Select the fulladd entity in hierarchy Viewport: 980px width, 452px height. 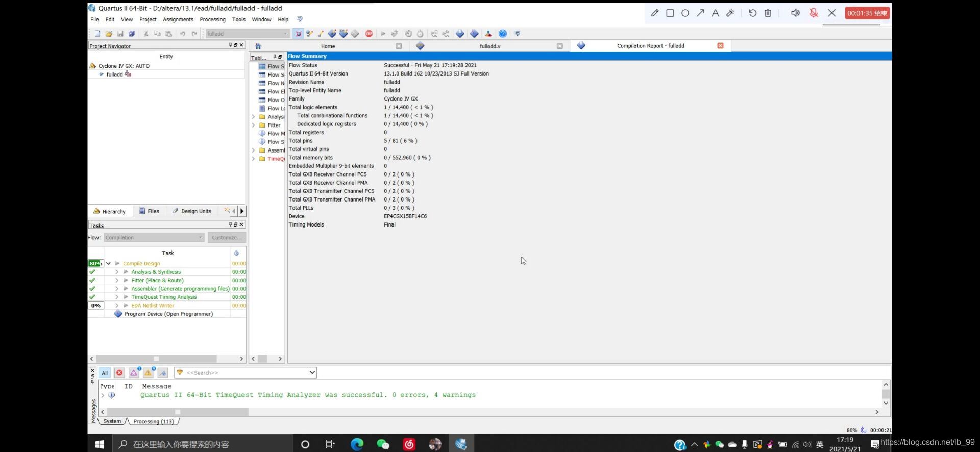pos(115,74)
